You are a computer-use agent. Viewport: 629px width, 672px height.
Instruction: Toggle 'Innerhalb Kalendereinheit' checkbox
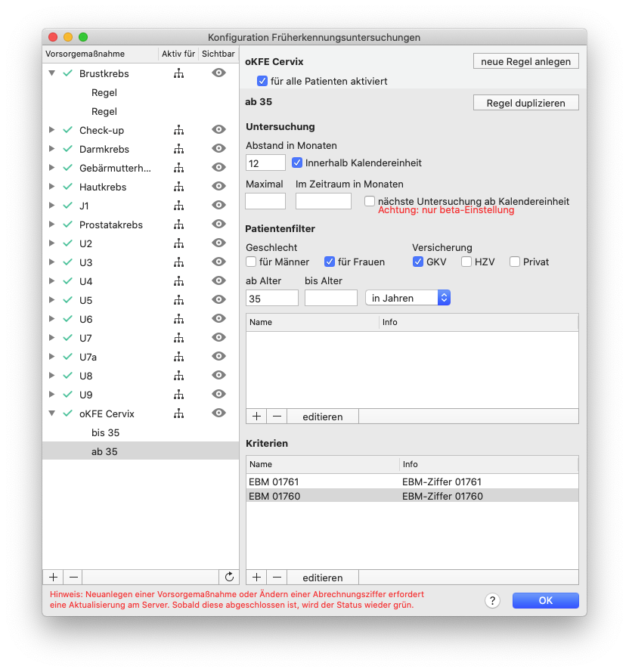pos(296,163)
